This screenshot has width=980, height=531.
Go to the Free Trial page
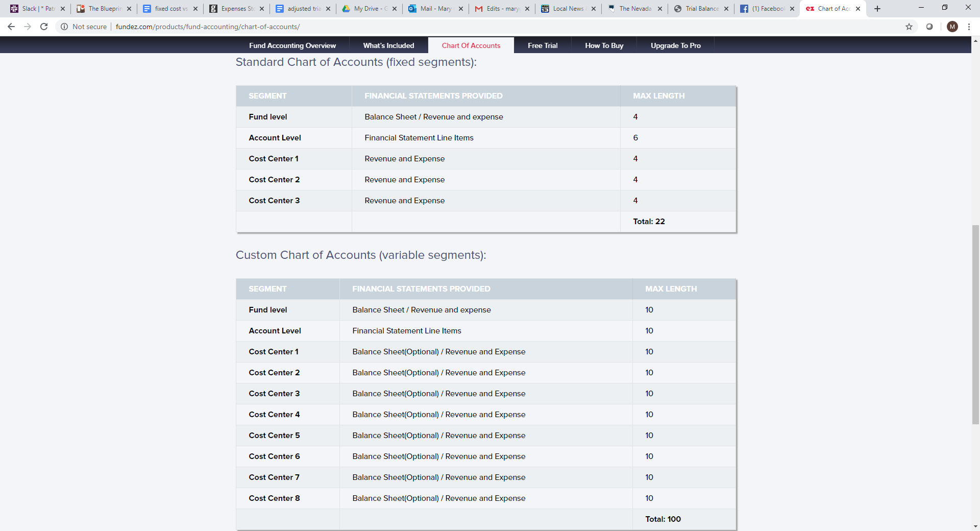(x=542, y=45)
